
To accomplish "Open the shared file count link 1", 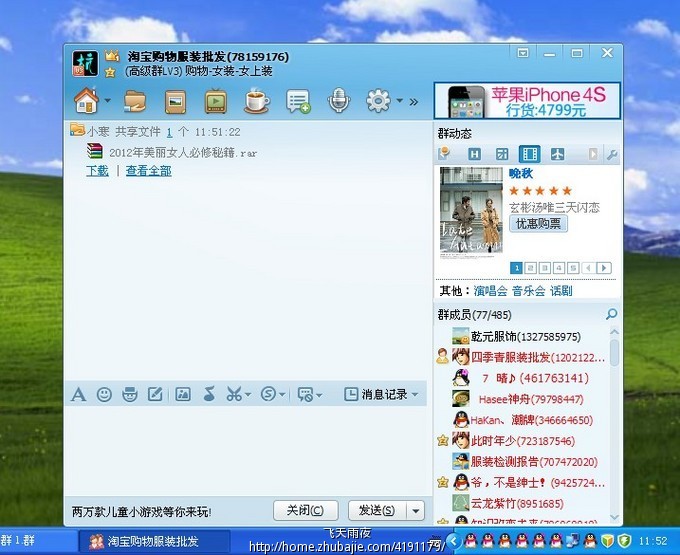I will point(169,132).
